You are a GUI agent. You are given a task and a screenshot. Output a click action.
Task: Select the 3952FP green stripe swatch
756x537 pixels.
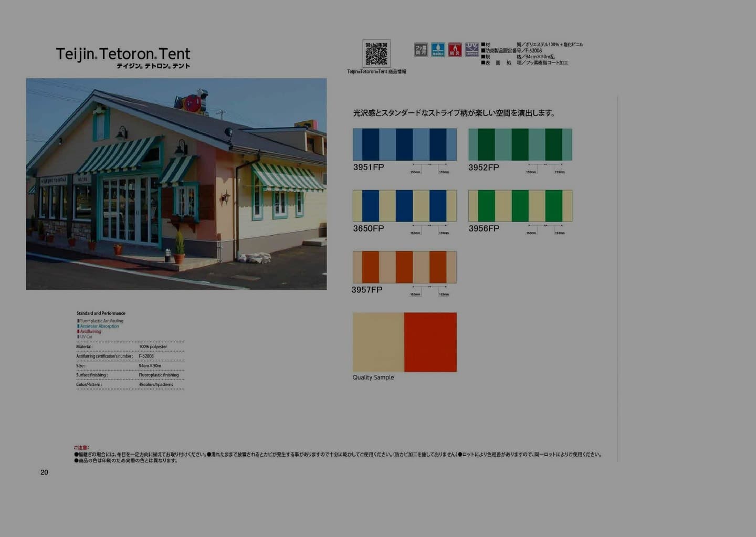coord(520,144)
